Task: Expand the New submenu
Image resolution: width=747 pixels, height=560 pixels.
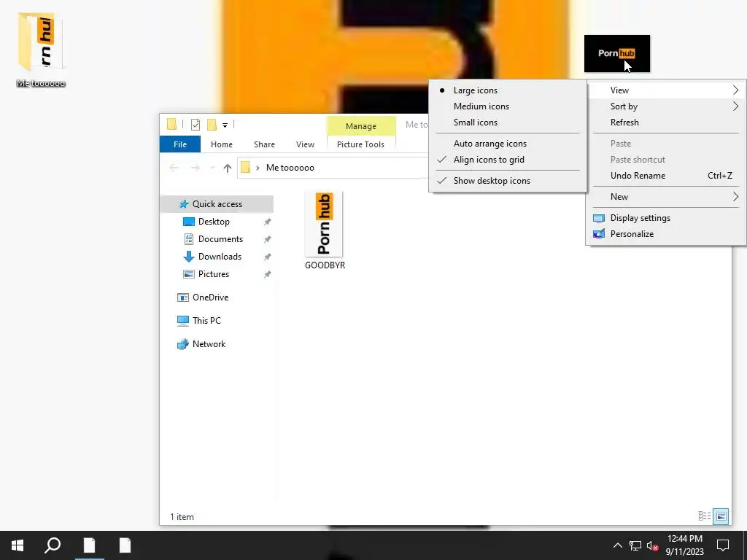Action: [x=666, y=197]
